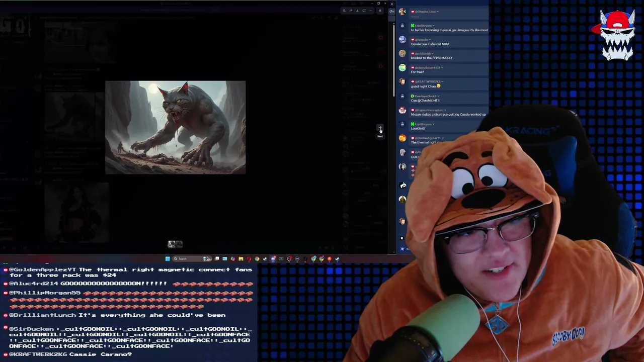This screenshot has height=362, width=644.
Task: Click the enlarged monster cat image
Action: (176, 127)
